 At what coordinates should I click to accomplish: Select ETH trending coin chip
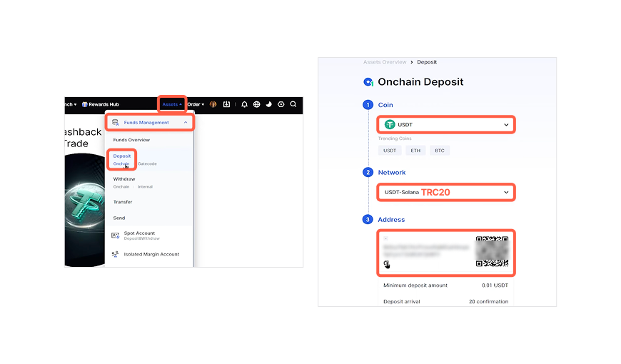click(x=415, y=151)
